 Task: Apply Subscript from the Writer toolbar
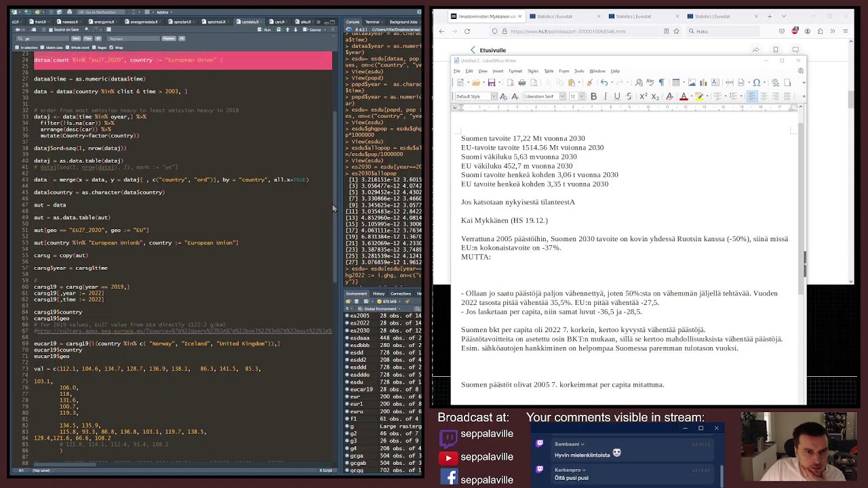(655, 96)
